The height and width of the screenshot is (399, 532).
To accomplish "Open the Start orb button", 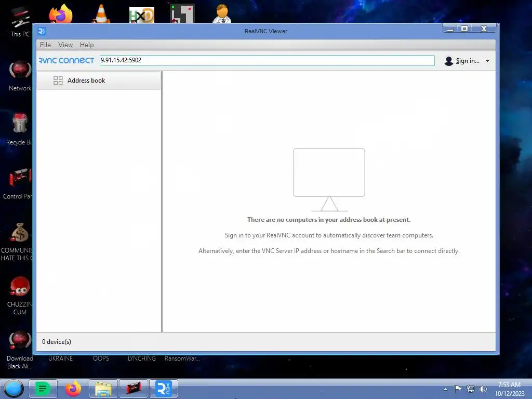I will click(x=14, y=389).
